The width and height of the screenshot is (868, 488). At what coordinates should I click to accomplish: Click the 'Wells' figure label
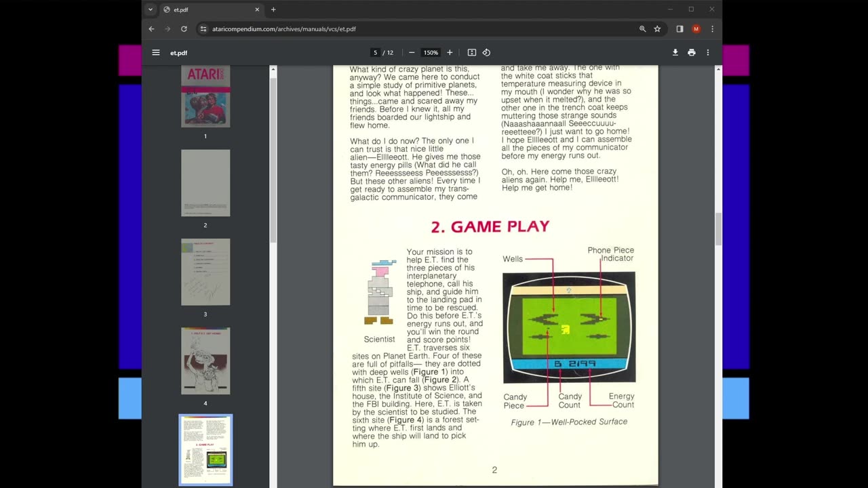click(513, 259)
